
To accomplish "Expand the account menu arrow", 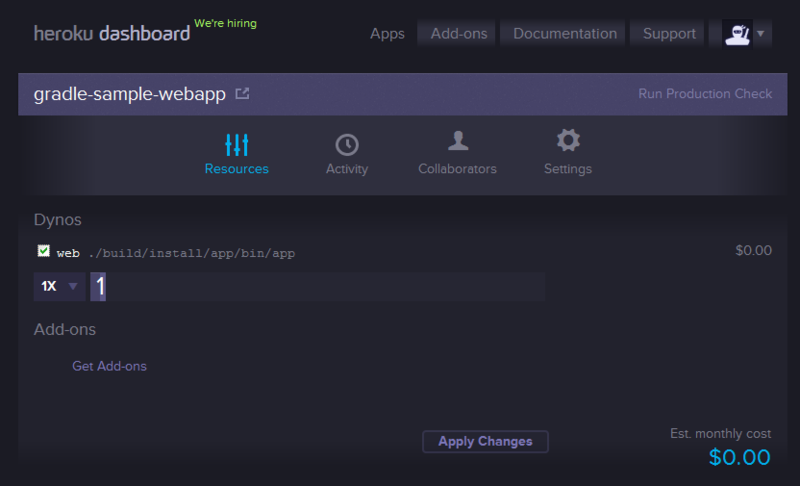I will tap(761, 34).
